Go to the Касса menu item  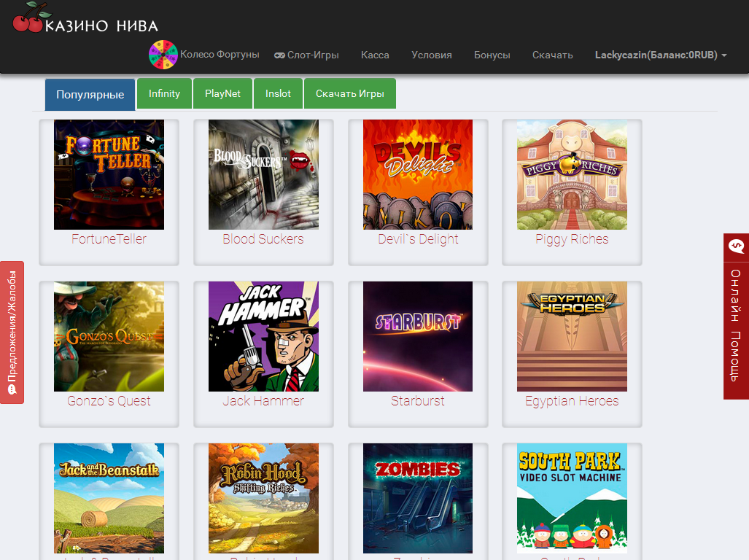(375, 55)
